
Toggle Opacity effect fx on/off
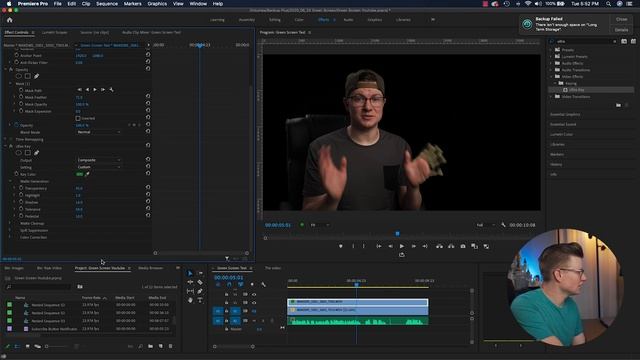pos(11,69)
